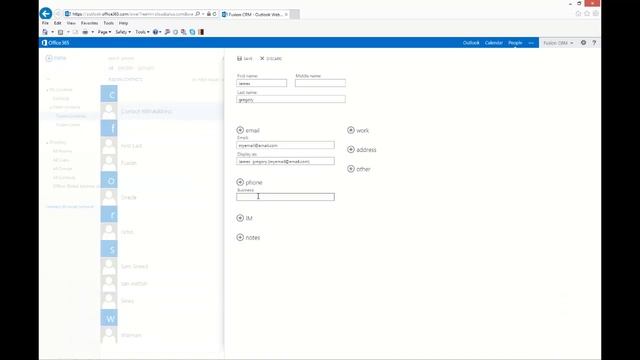Screen dimensions: 640x360
Task: Open the Safety dropdown in command bar
Action: 123,32
